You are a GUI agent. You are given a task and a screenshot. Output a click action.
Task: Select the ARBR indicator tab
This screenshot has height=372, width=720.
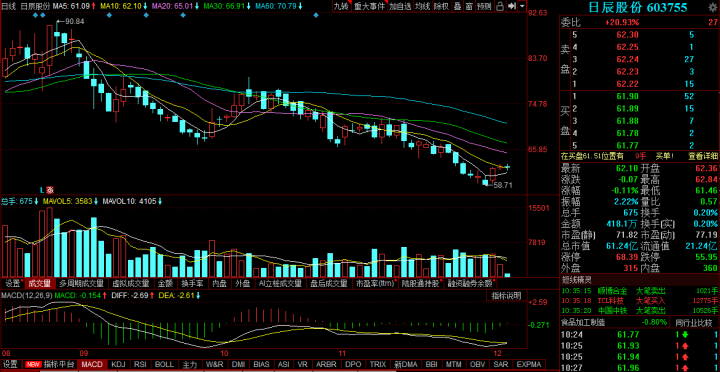click(326, 365)
